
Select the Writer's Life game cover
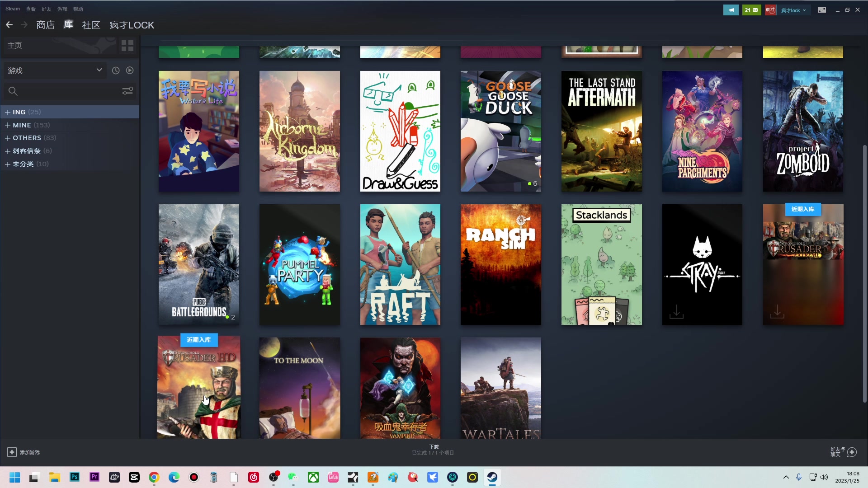[199, 131]
